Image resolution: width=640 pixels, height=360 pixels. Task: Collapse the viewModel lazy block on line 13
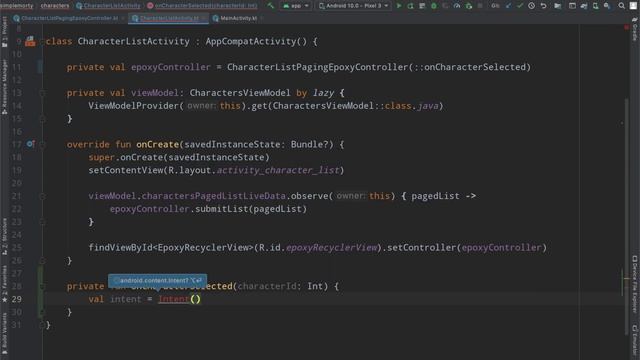tap(42, 93)
